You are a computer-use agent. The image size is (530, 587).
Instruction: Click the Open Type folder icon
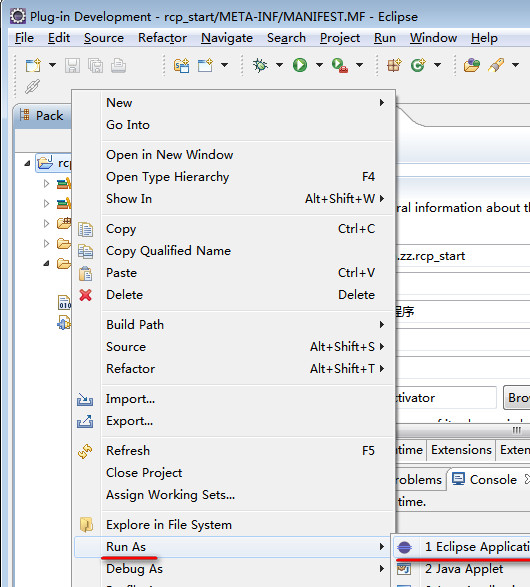click(x=472, y=65)
